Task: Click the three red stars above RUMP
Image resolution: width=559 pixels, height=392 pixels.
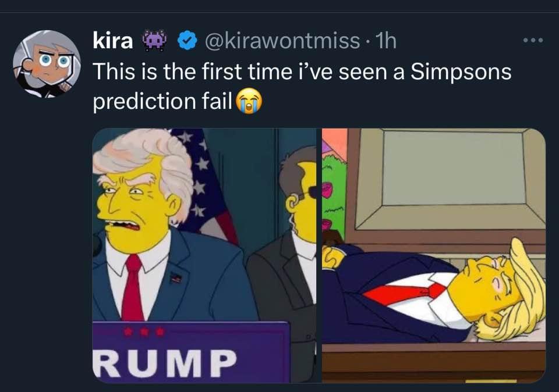Action: [144, 332]
